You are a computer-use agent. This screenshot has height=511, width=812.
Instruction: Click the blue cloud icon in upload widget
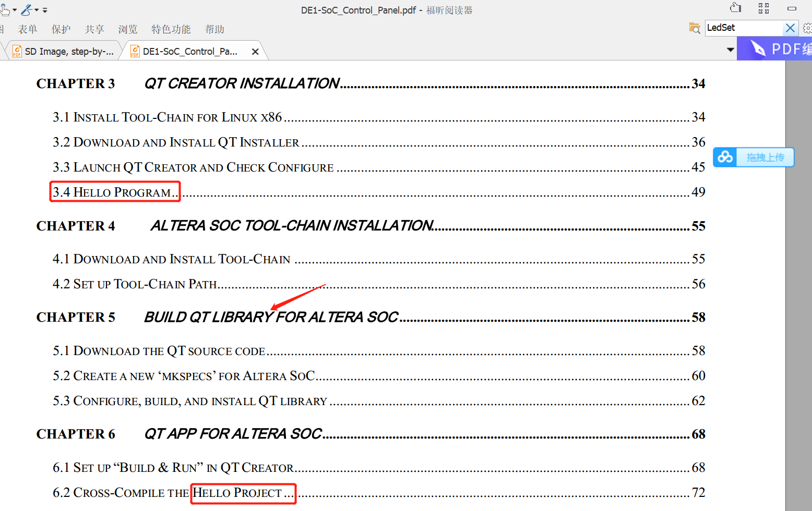725,157
